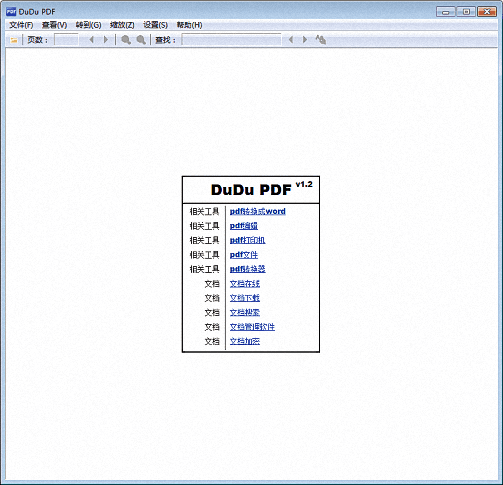The height and width of the screenshot is (485, 503).
Task: Click the page number input field
Action: pos(66,40)
